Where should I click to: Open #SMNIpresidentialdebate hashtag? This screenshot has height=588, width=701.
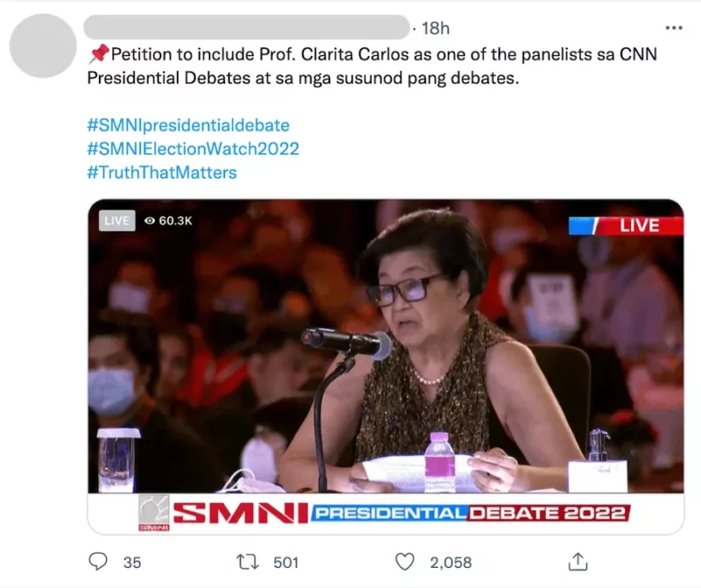click(188, 125)
